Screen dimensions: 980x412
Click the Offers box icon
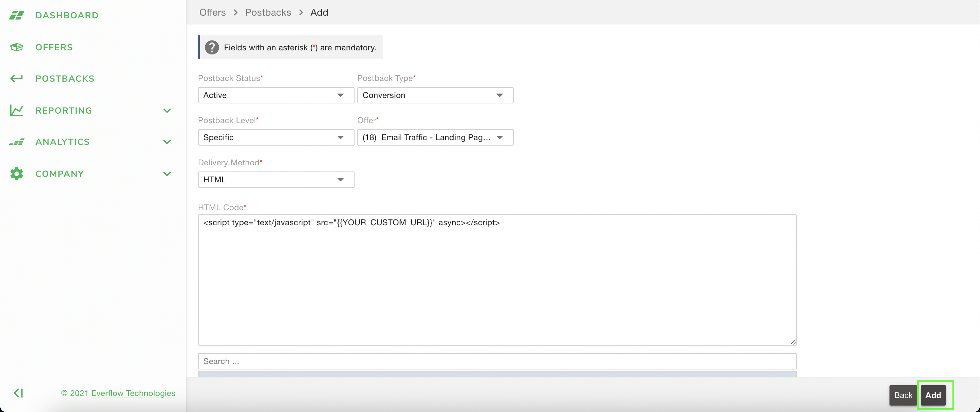click(x=16, y=47)
